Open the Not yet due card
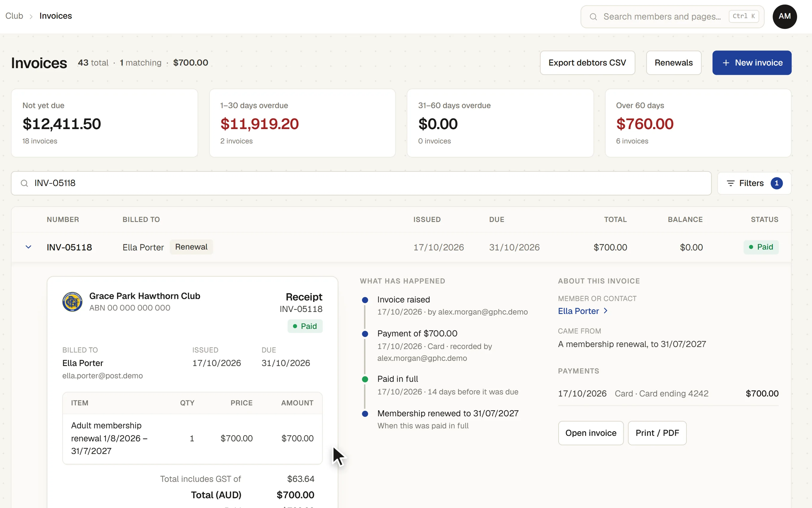The image size is (812, 508). tap(104, 123)
